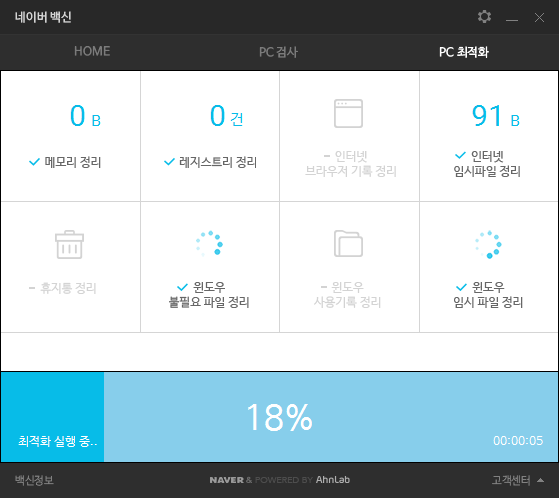Click the folder icon for usage history
Viewport: 559px width, 498px height.
coord(348,243)
